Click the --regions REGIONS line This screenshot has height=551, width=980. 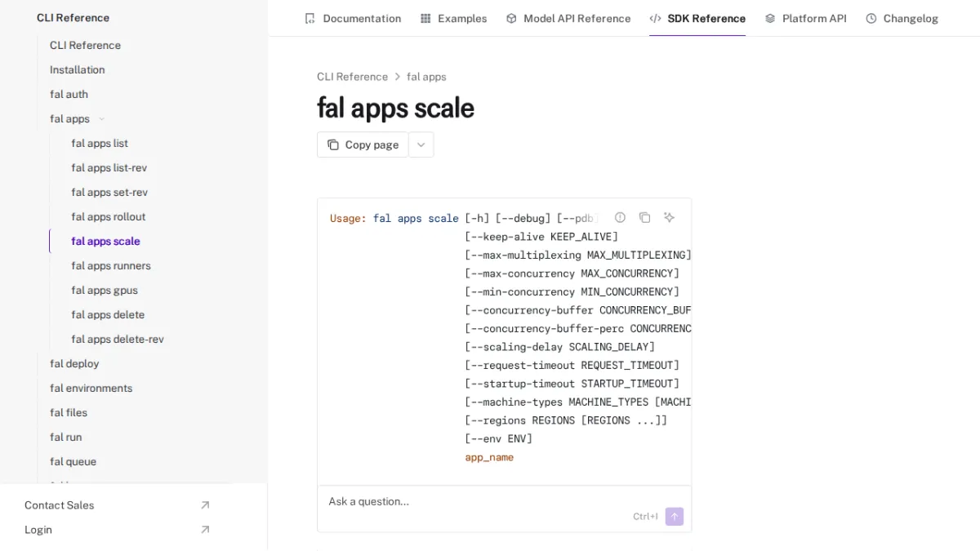566,420
